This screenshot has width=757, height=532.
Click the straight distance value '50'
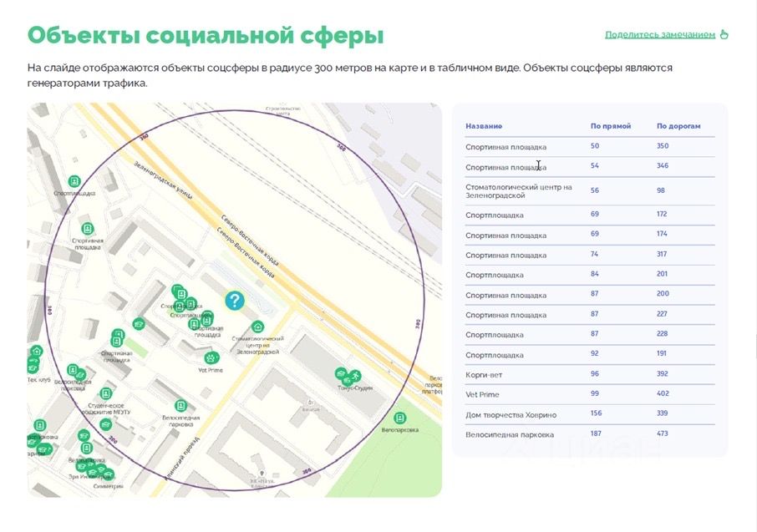[595, 146]
